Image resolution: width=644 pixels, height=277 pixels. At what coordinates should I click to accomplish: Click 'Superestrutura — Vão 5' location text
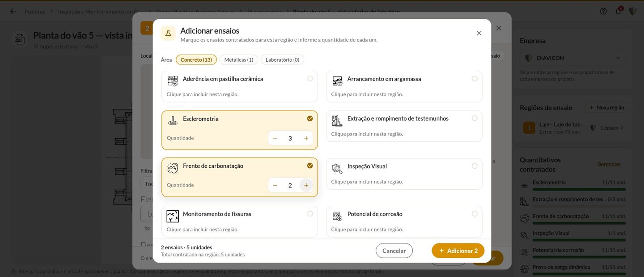click(x=69, y=47)
